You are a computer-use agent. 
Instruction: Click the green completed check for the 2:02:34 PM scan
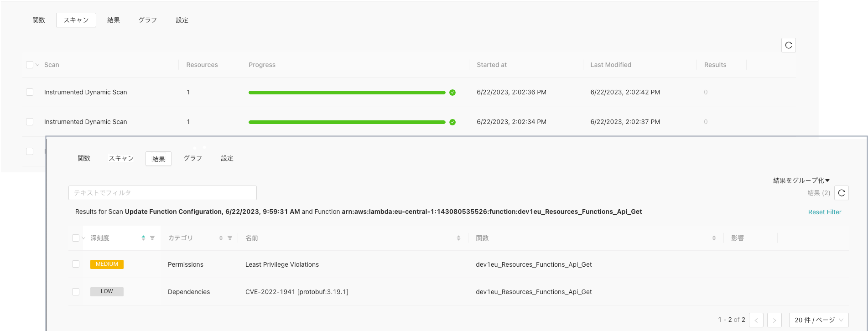pyautogui.click(x=452, y=122)
